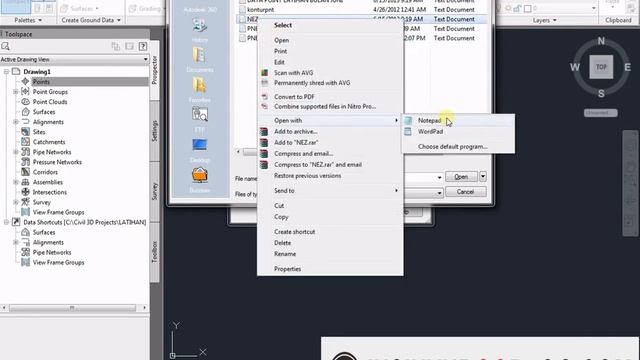The height and width of the screenshot is (360, 640).
Task: Switch to the Survey vertical tab
Action: pyautogui.click(x=155, y=191)
